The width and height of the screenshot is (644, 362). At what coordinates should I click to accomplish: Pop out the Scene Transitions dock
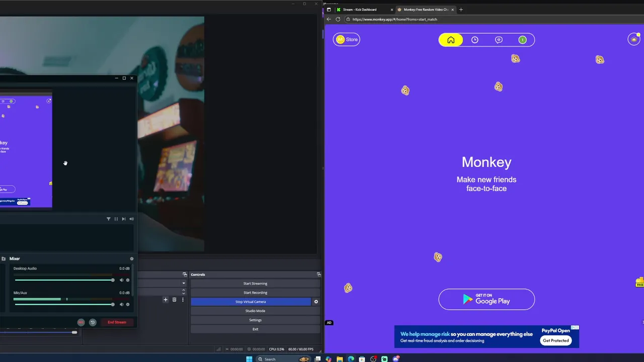(x=185, y=275)
